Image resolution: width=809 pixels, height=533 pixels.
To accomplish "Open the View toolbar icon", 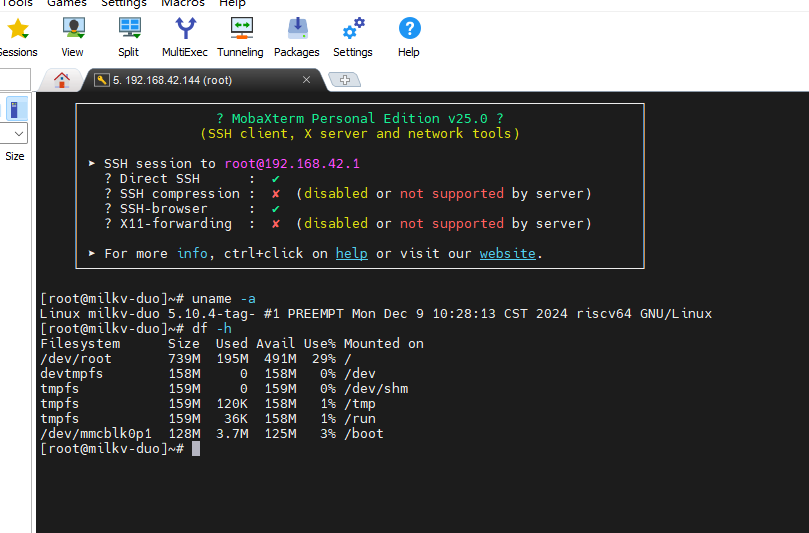I will pos(73,28).
